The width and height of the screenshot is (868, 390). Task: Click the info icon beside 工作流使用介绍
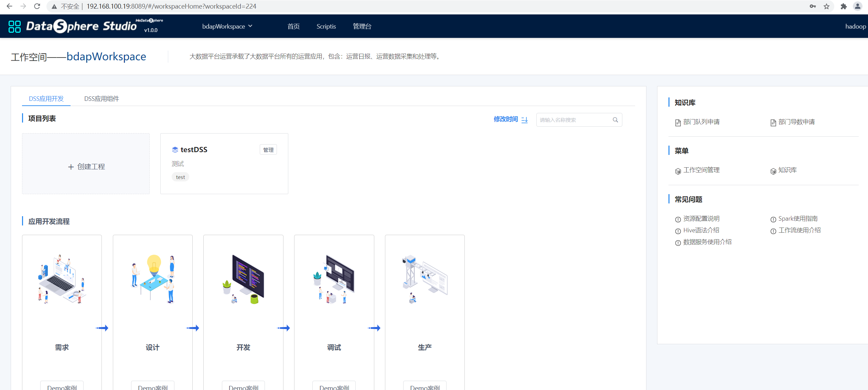coord(773,231)
